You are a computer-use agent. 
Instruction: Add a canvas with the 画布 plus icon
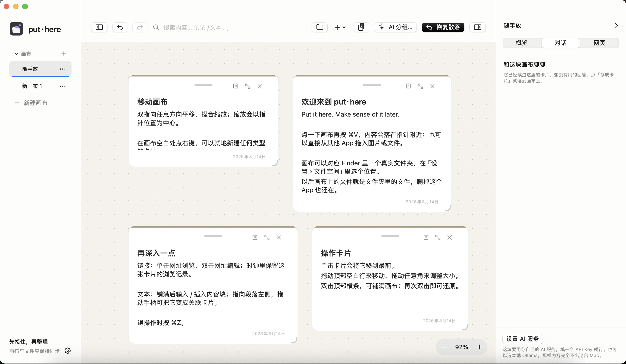tap(64, 54)
